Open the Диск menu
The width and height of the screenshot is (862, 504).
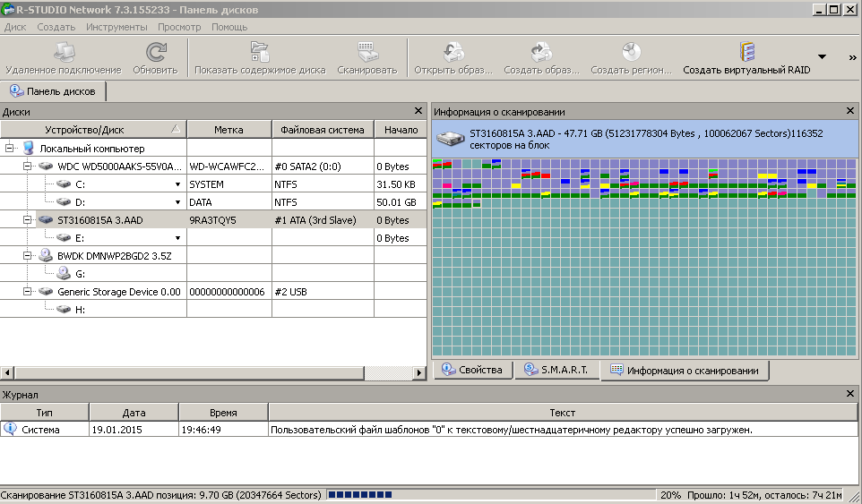pos(15,27)
